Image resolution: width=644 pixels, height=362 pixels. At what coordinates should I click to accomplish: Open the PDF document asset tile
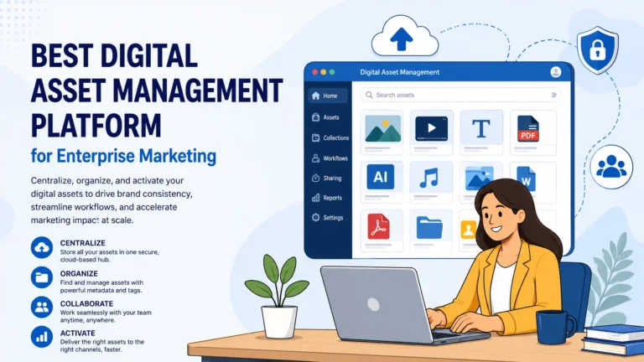point(533,132)
